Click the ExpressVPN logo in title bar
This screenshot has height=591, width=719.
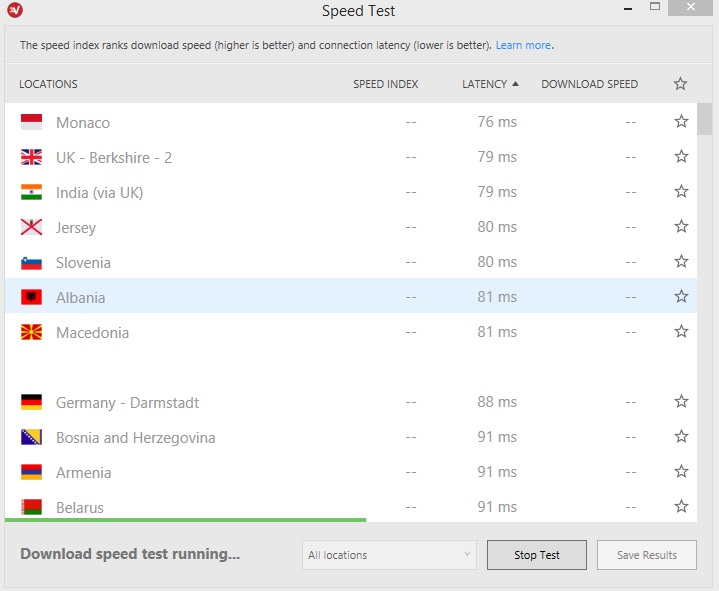pos(15,10)
